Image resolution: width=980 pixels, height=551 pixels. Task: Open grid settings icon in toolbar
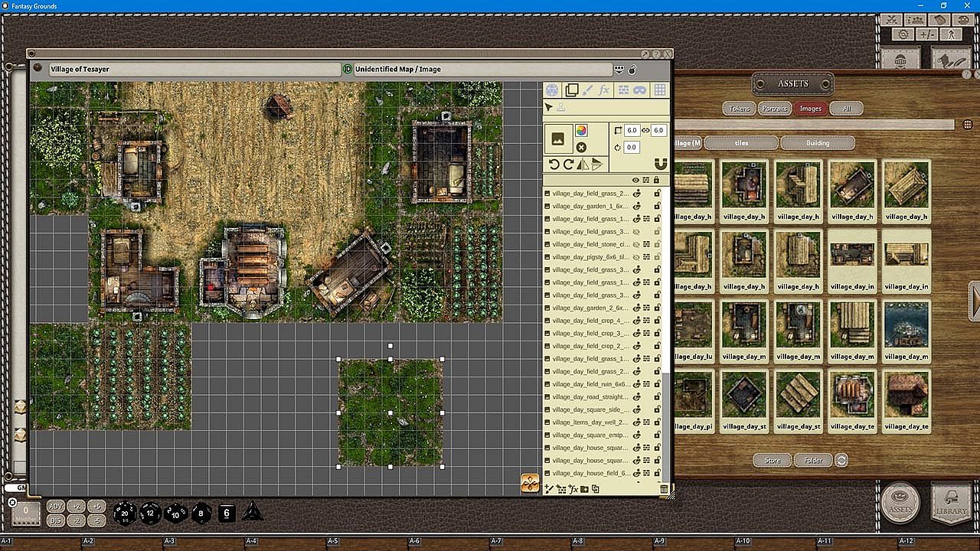659,90
